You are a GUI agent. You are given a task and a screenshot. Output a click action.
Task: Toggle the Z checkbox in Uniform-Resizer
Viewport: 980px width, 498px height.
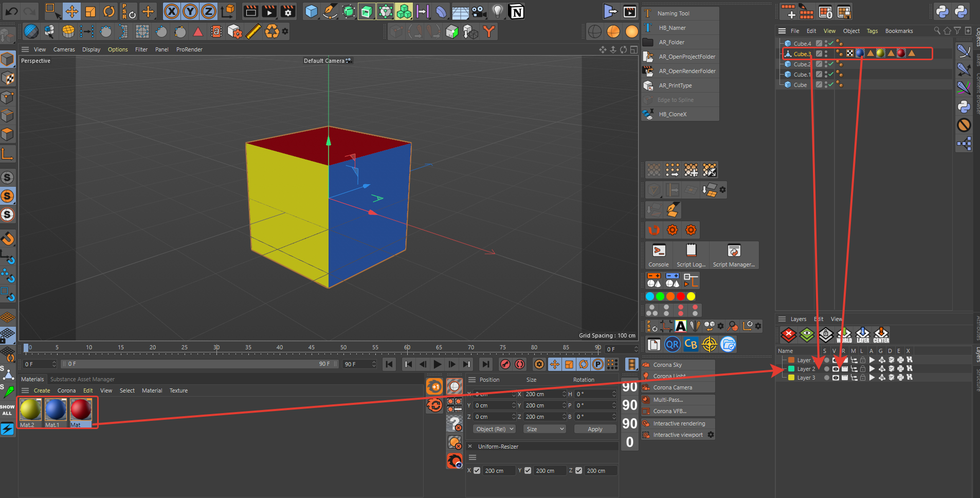pyautogui.click(x=579, y=471)
